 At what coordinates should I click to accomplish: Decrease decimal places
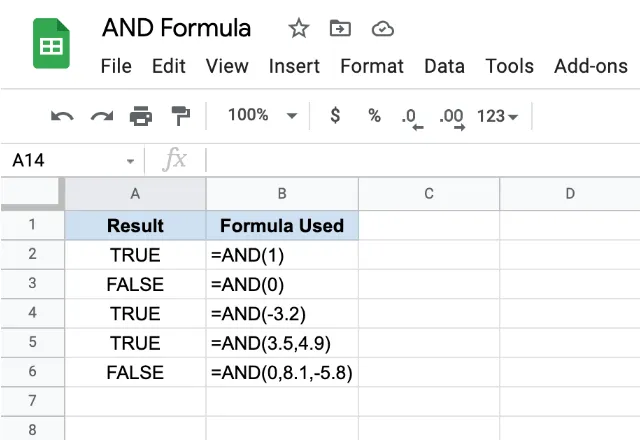point(411,117)
